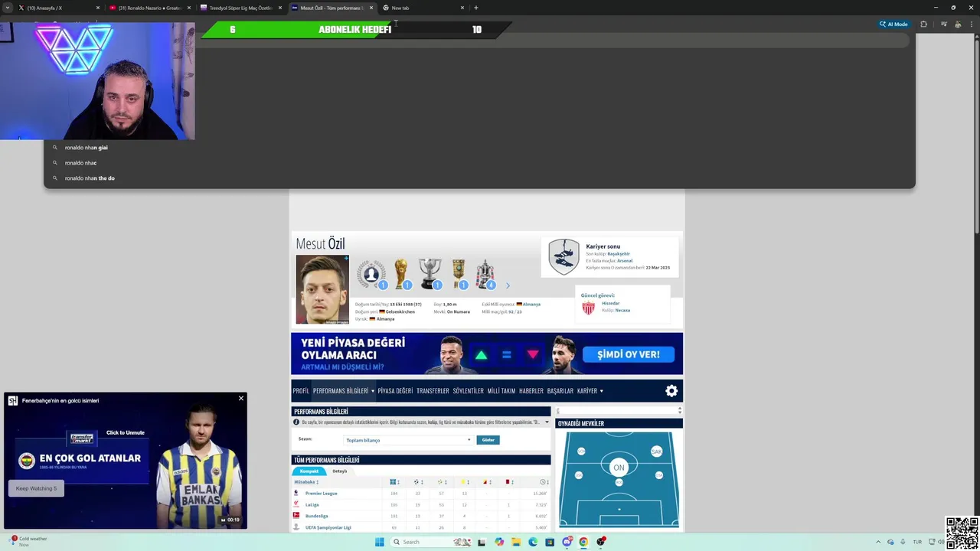Image resolution: width=980 pixels, height=551 pixels.
Task: Sort by yellow card column icon
Action: 465,482
